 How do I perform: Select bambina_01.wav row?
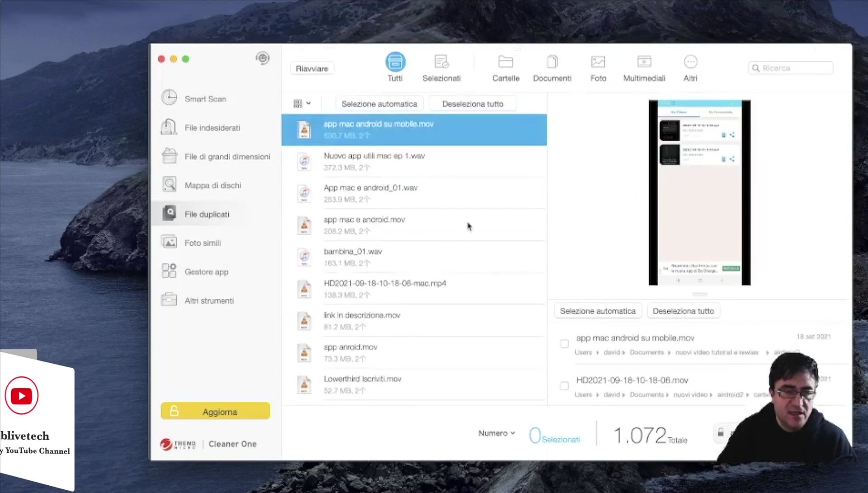coord(414,257)
